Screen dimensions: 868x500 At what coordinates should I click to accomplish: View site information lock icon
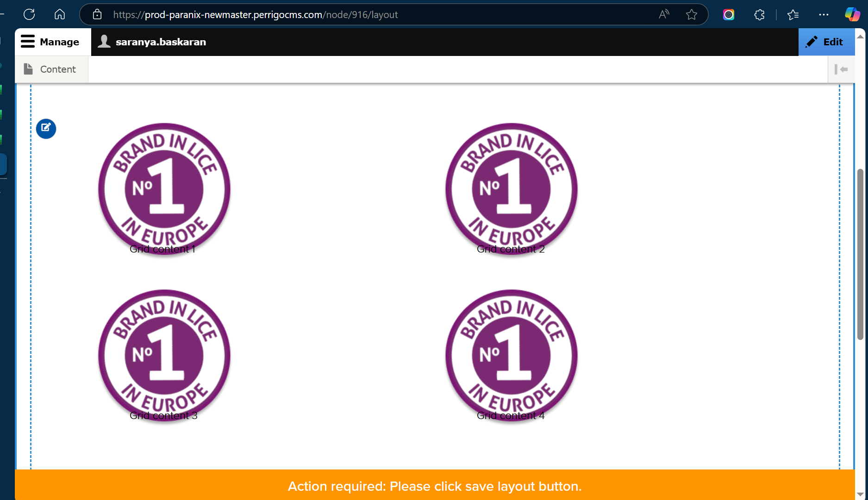point(97,14)
